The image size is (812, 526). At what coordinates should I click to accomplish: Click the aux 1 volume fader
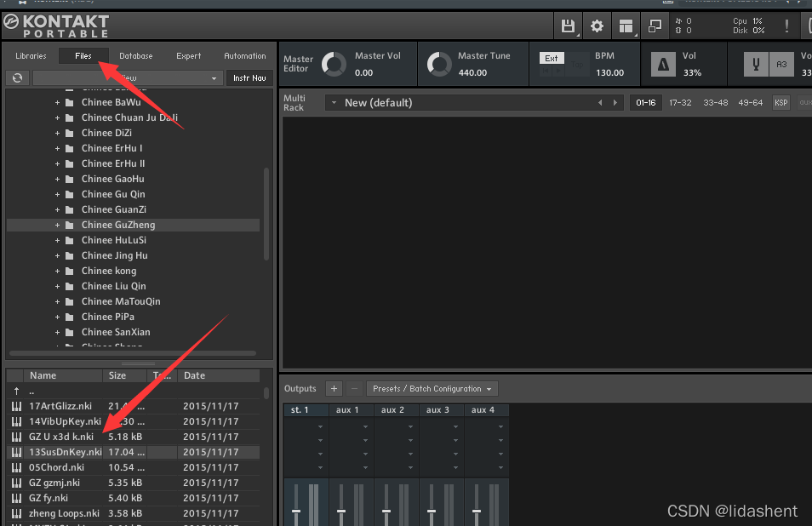click(340, 510)
